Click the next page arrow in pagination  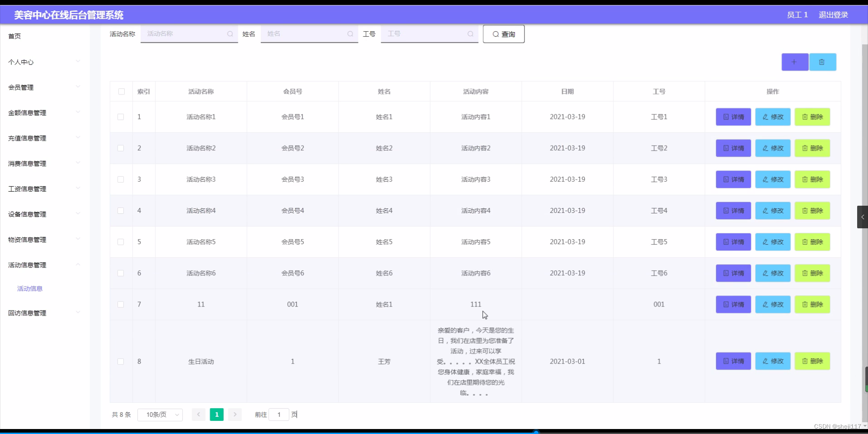[x=235, y=415]
